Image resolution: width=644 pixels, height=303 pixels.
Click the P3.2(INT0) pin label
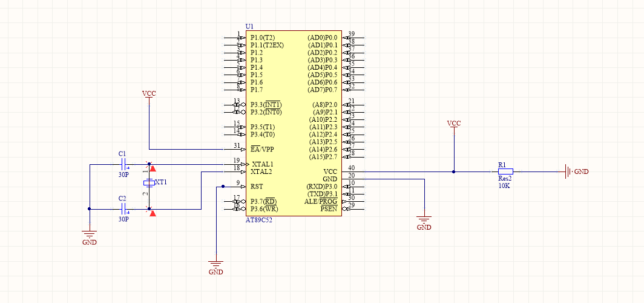266,112
